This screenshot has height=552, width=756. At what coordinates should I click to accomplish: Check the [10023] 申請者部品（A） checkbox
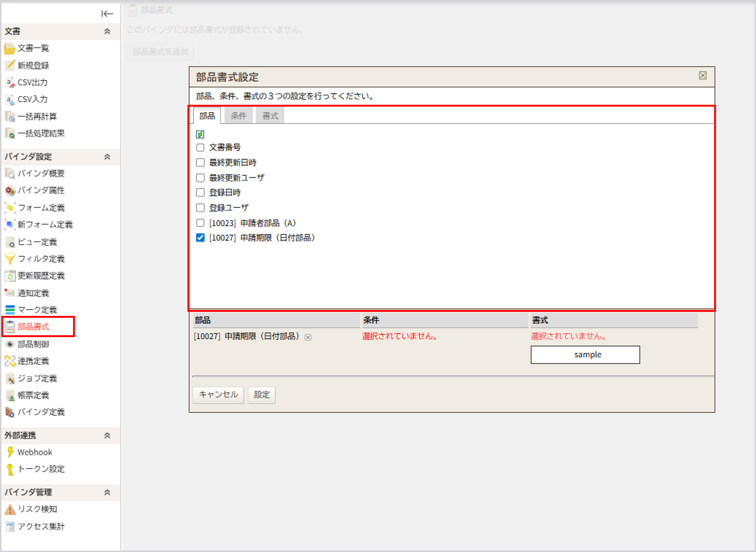pyautogui.click(x=200, y=223)
